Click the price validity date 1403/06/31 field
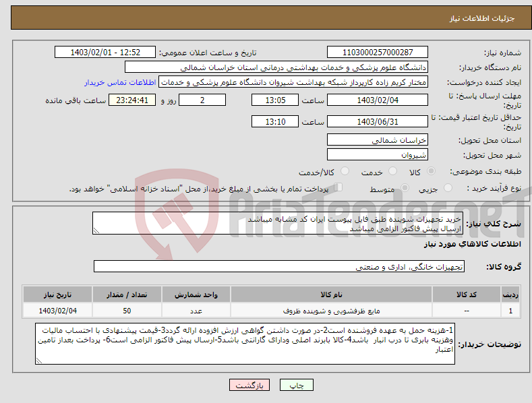 pyautogui.click(x=378, y=121)
